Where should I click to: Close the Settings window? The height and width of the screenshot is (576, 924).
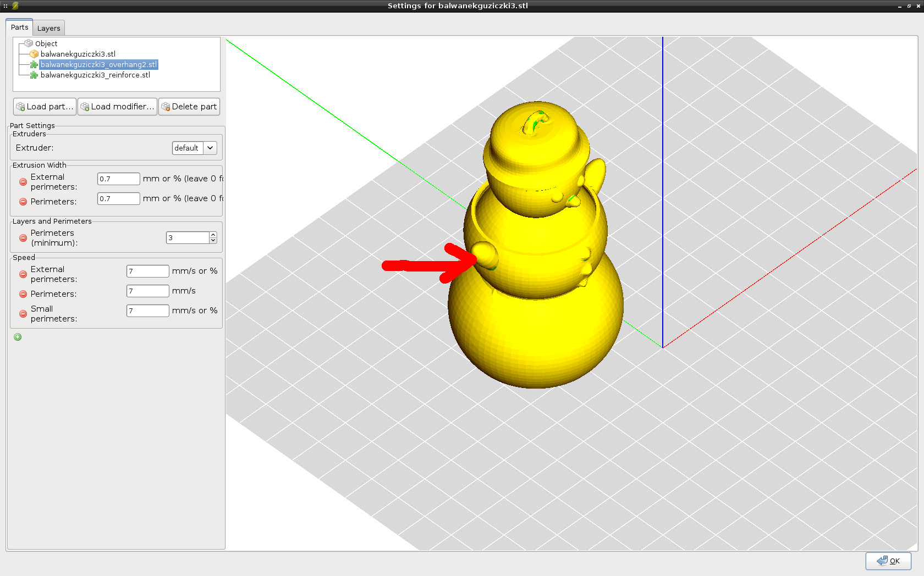918,6
